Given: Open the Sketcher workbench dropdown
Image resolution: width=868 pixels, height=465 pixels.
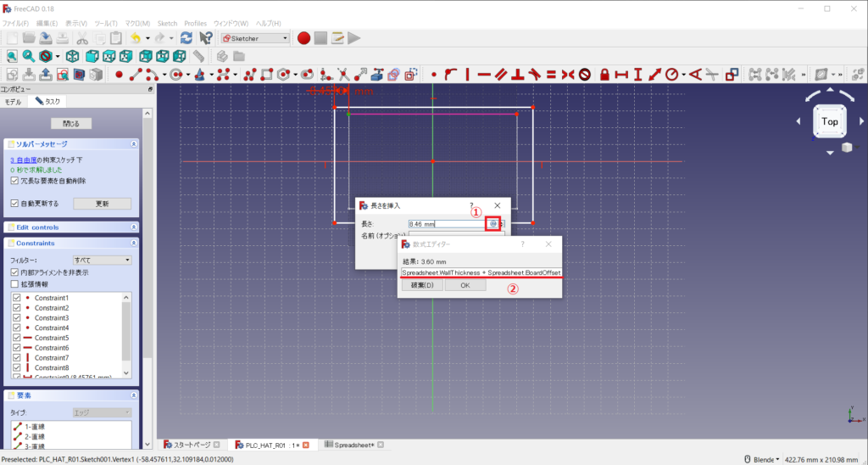Looking at the screenshot, I should [254, 38].
